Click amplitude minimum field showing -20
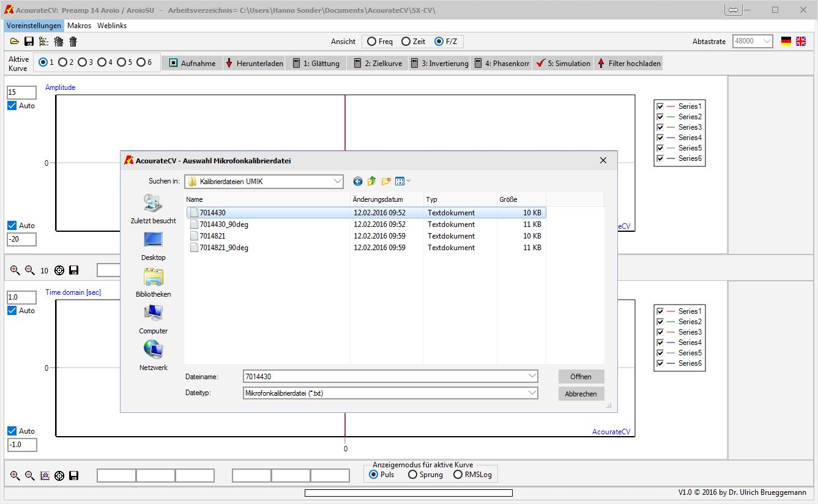The height and width of the screenshot is (504, 818). pyautogui.click(x=21, y=239)
